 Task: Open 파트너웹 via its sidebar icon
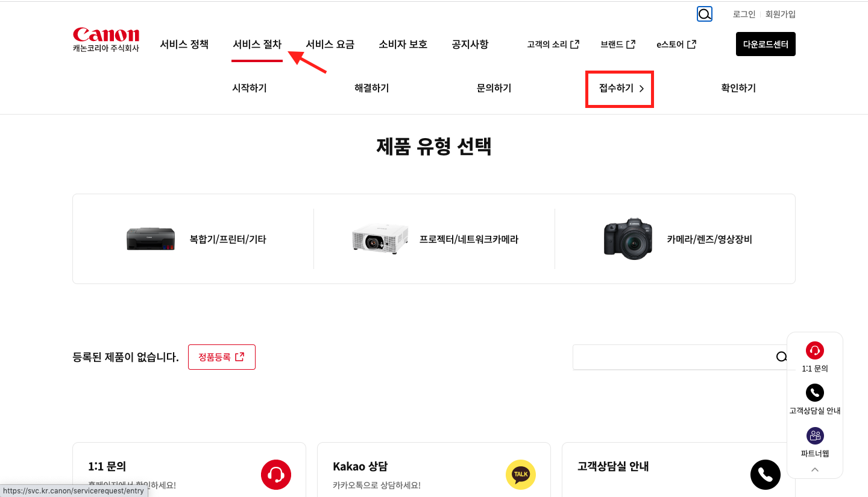(814, 435)
